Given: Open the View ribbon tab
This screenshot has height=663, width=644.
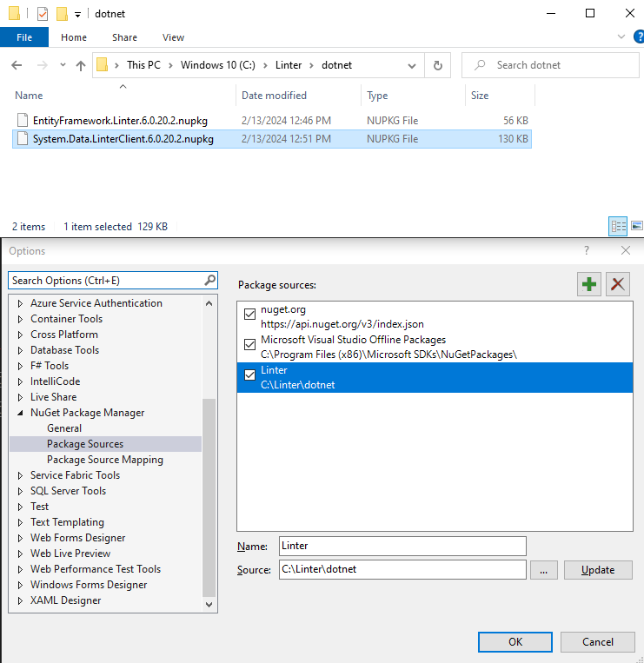Looking at the screenshot, I should [x=173, y=37].
